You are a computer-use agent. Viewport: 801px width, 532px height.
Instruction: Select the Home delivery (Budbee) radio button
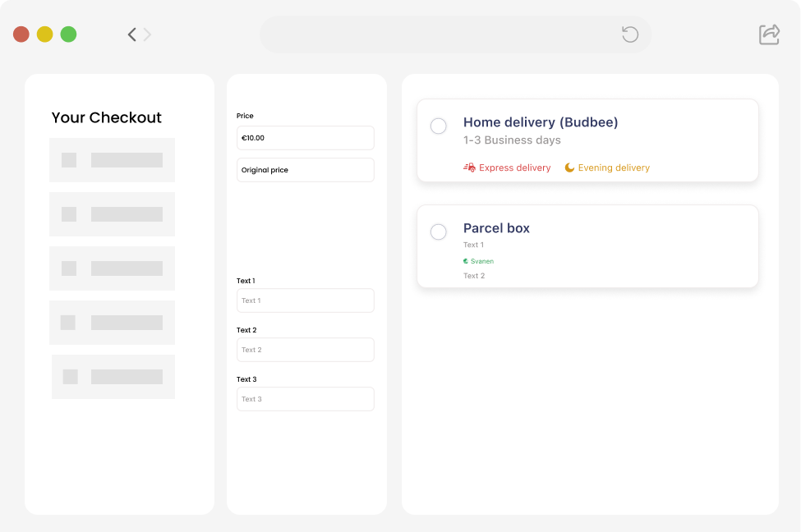(439, 126)
